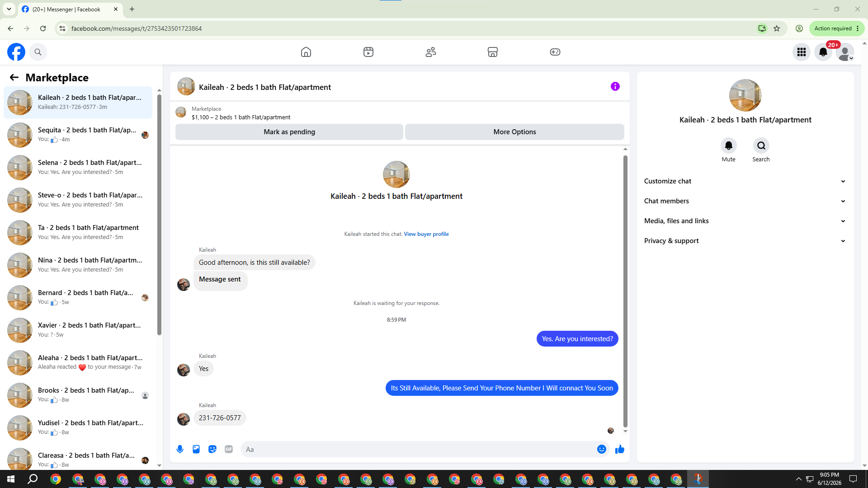Open the Action required browser menu

coord(837,28)
